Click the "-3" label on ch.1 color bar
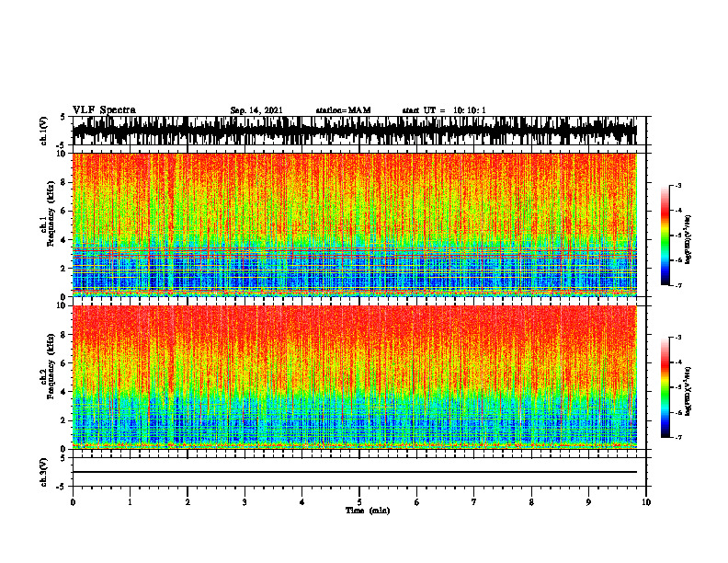Viewport: 728px width, 563px height. (678, 185)
